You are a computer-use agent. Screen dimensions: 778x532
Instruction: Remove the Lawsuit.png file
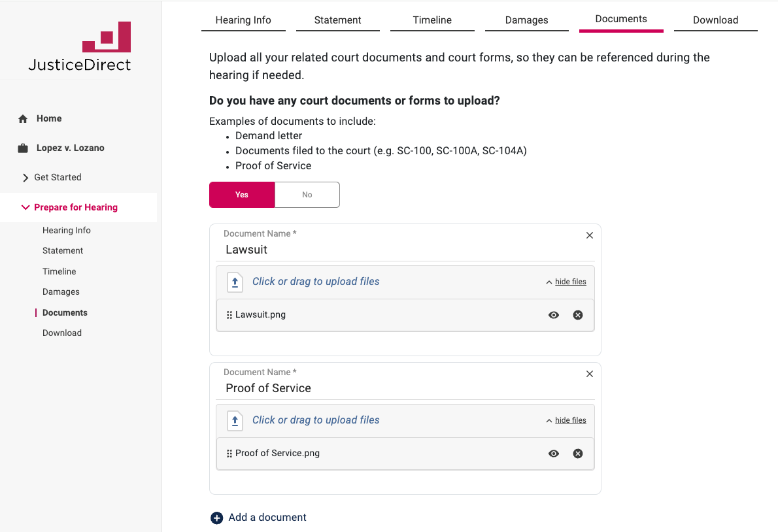click(578, 315)
